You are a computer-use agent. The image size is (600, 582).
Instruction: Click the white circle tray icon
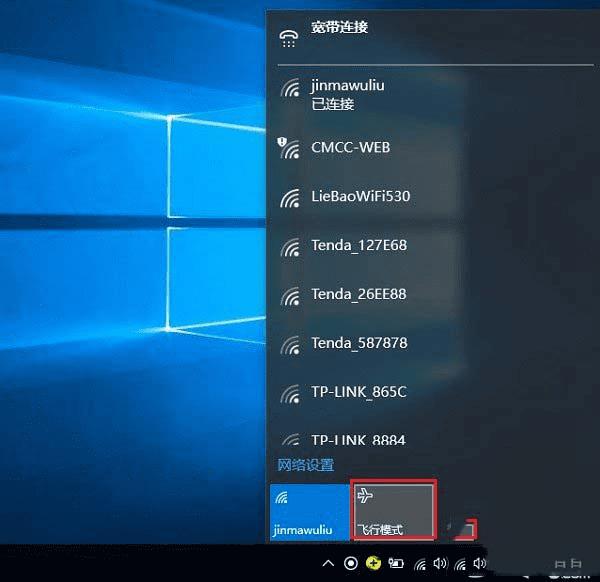pos(351,563)
